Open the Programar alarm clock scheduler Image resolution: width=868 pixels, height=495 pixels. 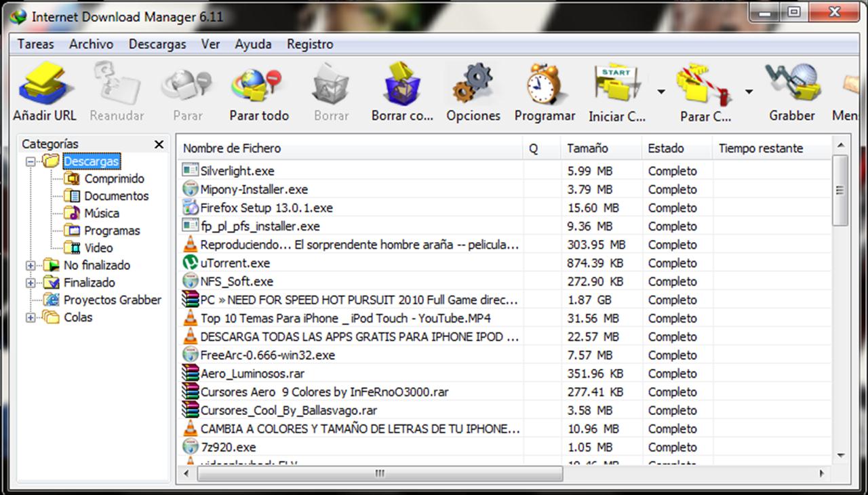pos(545,85)
